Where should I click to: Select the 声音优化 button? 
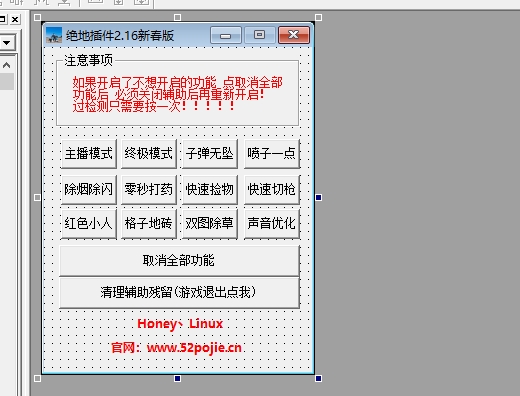coord(272,224)
